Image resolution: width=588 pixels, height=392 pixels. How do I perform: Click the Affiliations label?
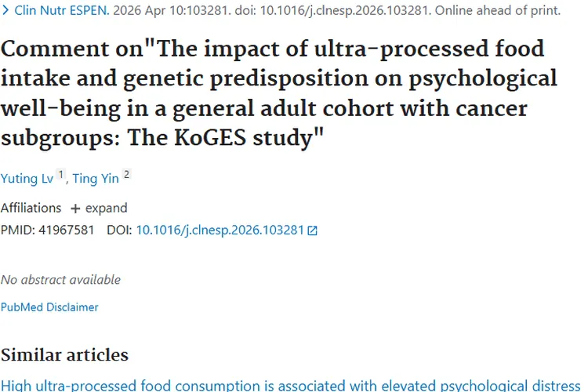[x=31, y=208]
